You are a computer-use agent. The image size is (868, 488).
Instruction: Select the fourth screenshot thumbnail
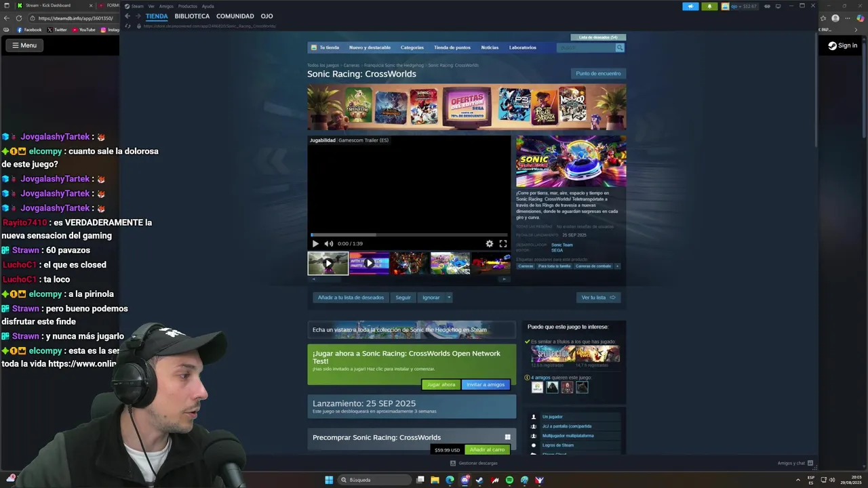pyautogui.click(x=450, y=263)
